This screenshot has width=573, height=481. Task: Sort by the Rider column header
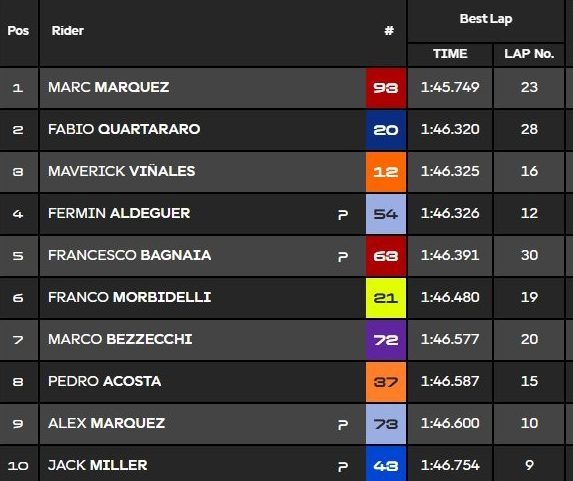coord(68,31)
